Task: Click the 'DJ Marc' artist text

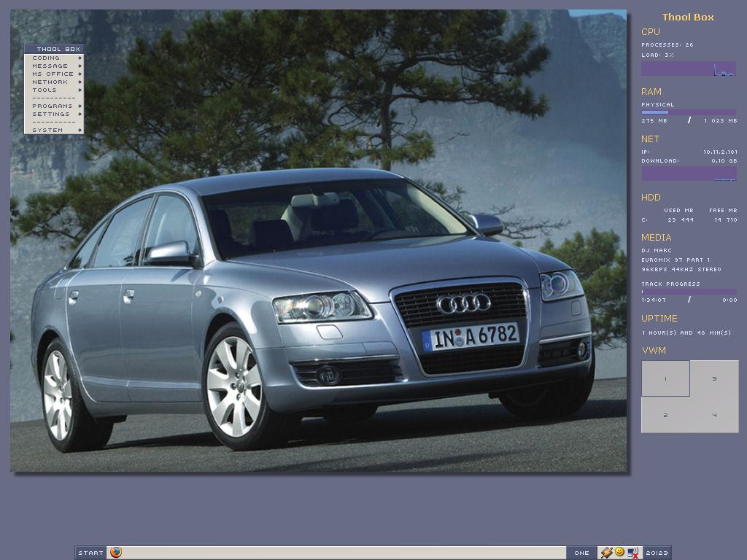Action: click(x=657, y=251)
